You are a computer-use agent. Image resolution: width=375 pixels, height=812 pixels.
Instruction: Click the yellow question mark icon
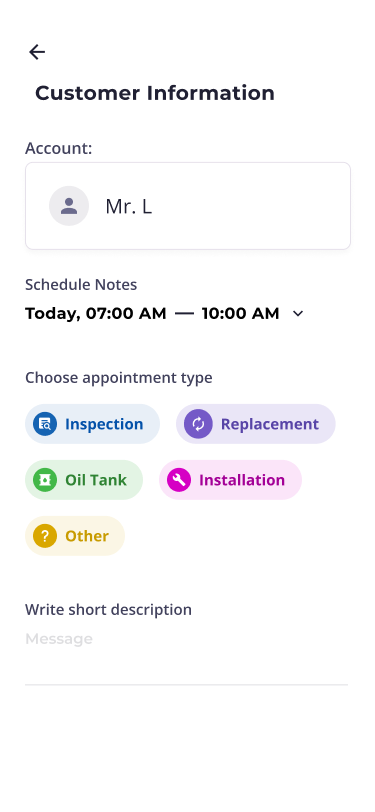[x=45, y=535]
